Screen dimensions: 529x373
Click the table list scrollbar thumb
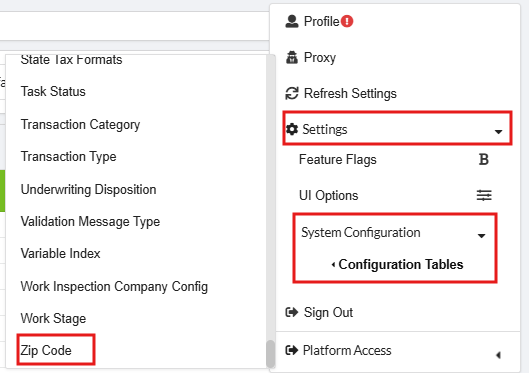[270, 354]
